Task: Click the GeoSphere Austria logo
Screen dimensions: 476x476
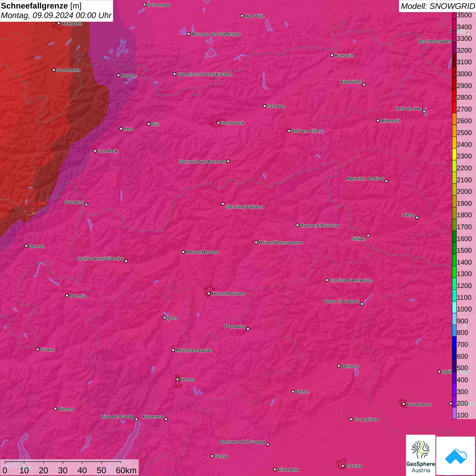Action: 421,456
